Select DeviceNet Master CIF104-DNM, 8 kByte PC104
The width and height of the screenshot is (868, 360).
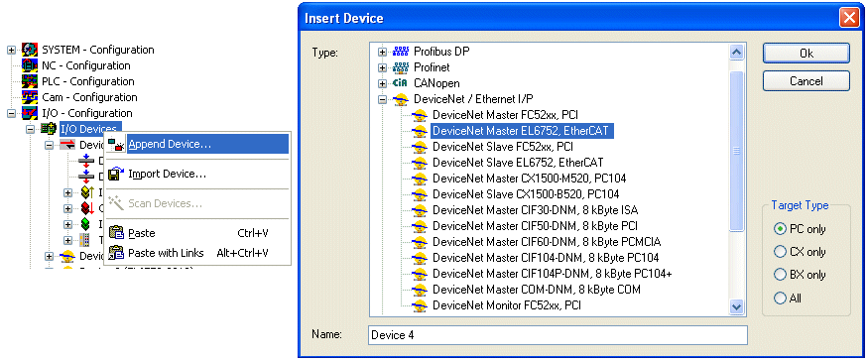click(546, 258)
